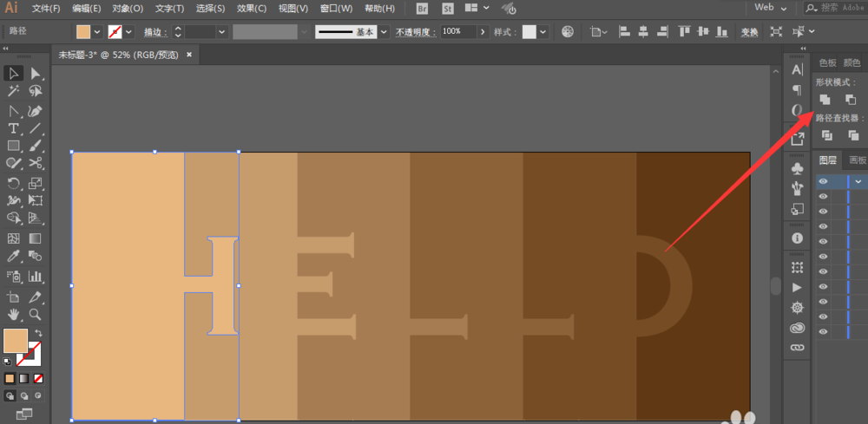Viewport: 868px width, 424px height.
Task: Activate the Zoom magnifier tool
Action: pos(36,314)
